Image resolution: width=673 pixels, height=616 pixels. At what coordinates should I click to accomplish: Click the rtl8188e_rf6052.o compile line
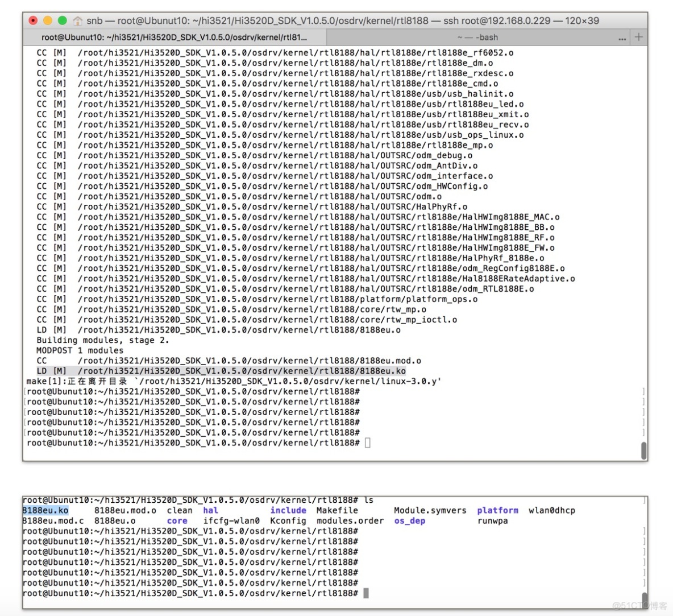(x=275, y=53)
